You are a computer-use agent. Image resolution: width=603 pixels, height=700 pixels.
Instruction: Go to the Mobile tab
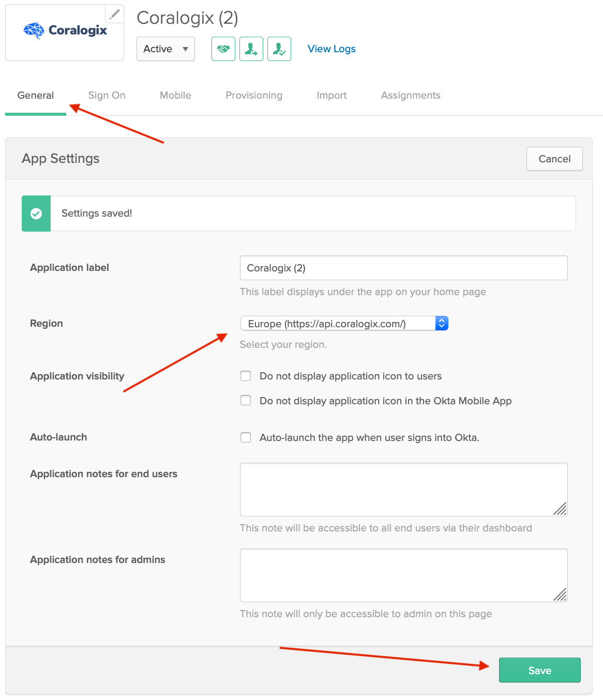(175, 96)
